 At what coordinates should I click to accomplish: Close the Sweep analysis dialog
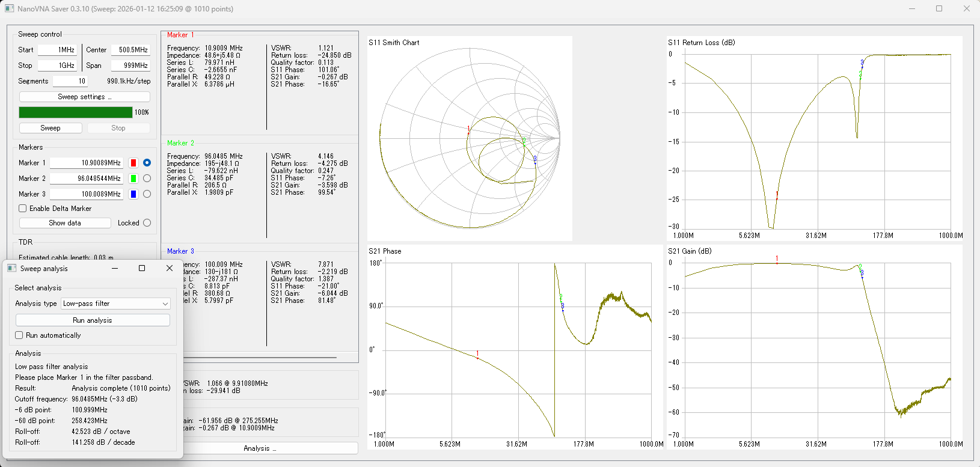tap(170, 268)
